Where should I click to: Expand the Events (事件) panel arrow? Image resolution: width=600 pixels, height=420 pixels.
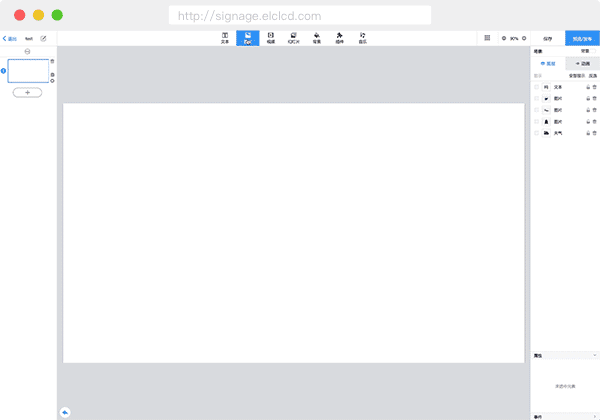(595, 417)
